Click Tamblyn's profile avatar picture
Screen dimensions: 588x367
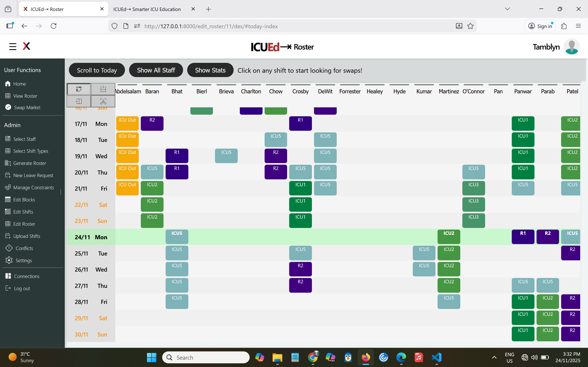click(x=571, y=47)
